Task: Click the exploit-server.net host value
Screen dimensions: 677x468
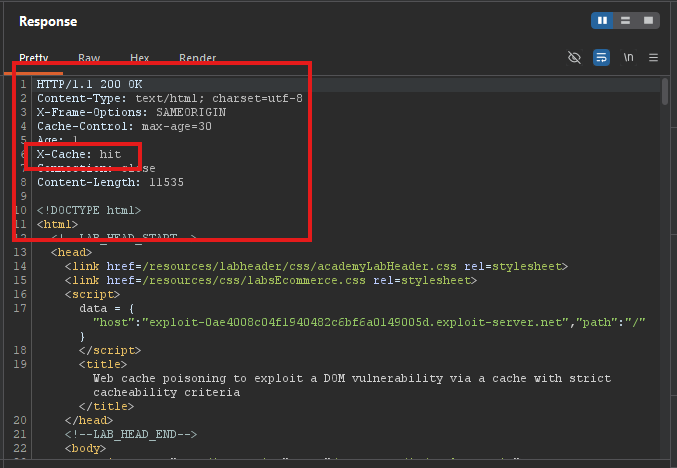Action: [x=355, y=323]
